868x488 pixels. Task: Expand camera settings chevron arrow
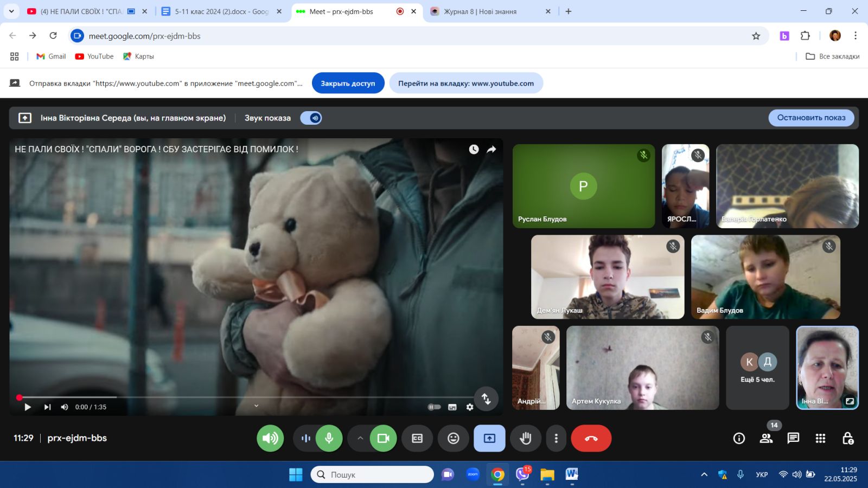click(x=360, y=438)
